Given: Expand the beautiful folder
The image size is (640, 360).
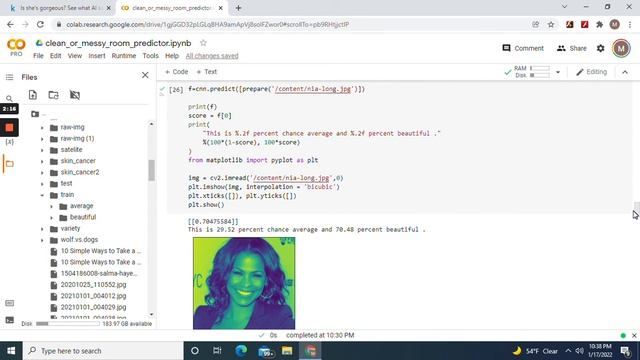Looking at the screenshot, I should tap(51, 218).
